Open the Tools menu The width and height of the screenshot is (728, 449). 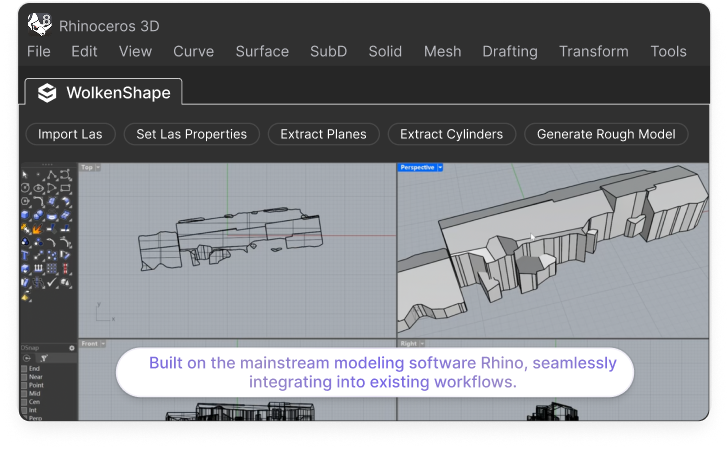668,52
